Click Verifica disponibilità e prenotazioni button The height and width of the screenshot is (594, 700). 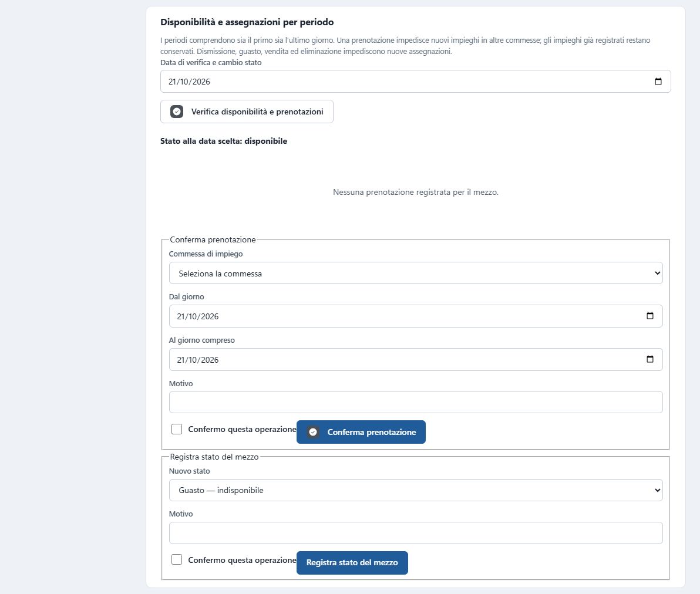click(x=247, y=112)
